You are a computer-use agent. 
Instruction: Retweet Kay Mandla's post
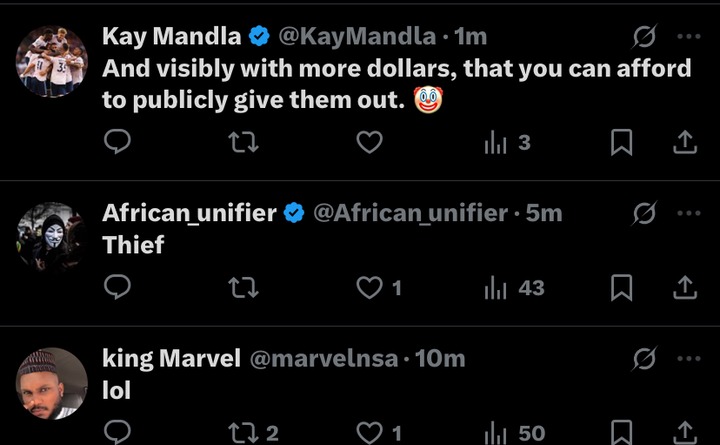coord(243,142)
